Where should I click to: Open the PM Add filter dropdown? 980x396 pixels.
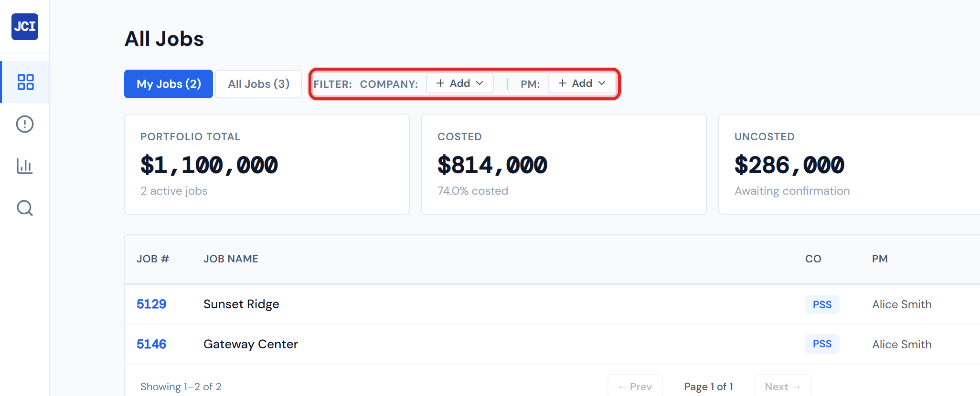(582, 83)
